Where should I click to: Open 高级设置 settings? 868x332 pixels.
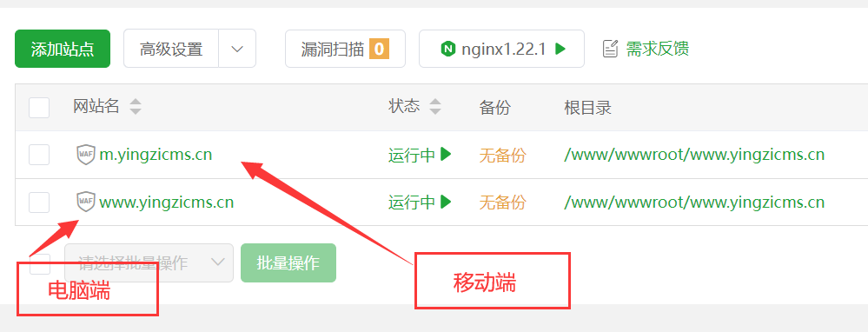click(x=171, y=49)
